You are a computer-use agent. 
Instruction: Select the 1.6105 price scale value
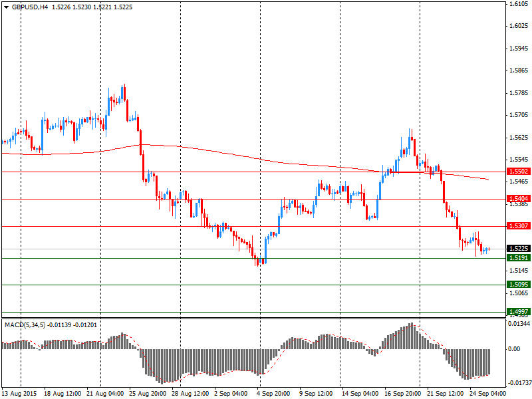tap(519, 4)
